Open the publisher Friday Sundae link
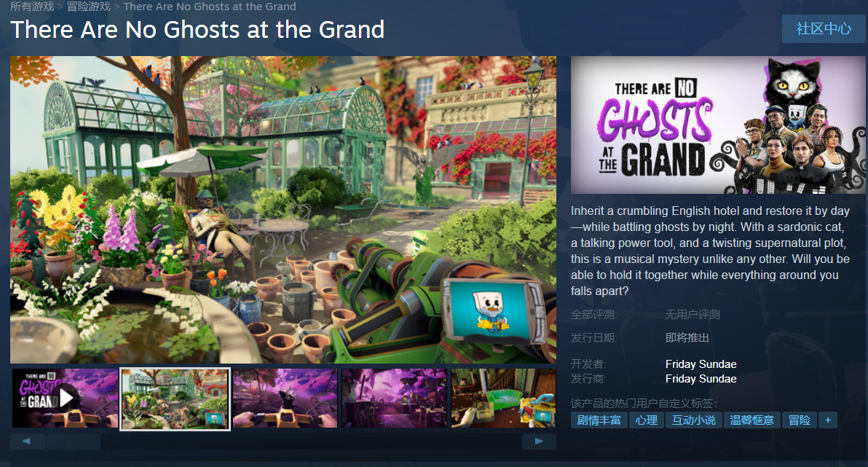The height and width of the screenshot is (467, 868). pos(701,379)
